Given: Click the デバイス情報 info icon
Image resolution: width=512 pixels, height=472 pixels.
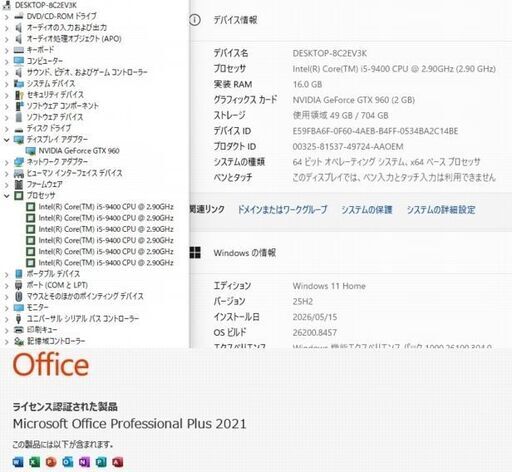Looking at the screenshot, I should point(195,20).
